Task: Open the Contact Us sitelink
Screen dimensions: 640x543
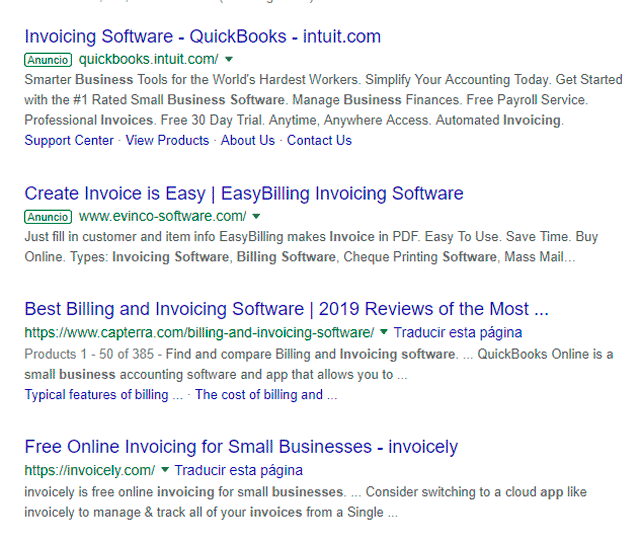Action: click(x=319, y=140)
